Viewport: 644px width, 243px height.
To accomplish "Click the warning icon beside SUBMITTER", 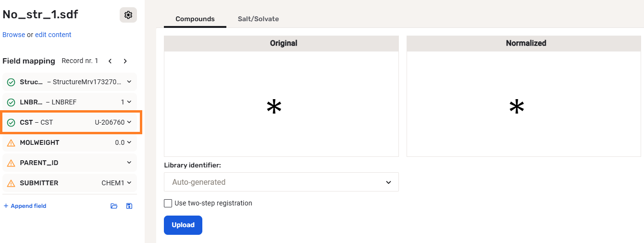I will point(11,183).
